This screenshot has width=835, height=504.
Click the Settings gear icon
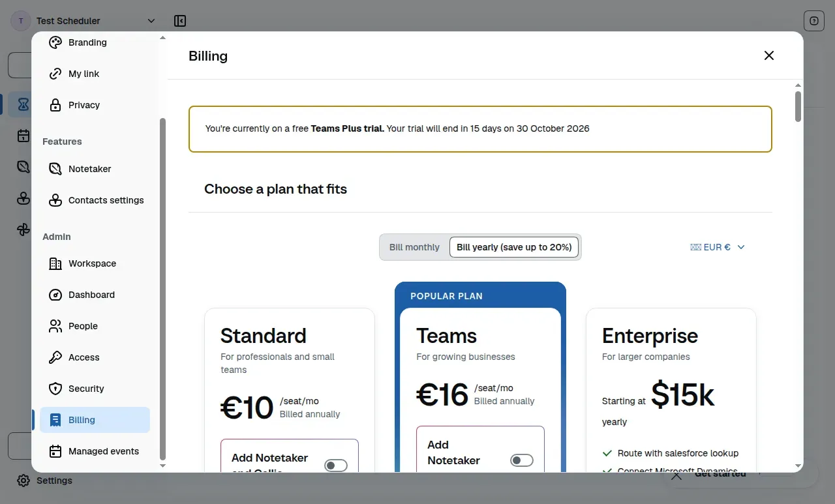pyautogui.click(x=23, y=481)
